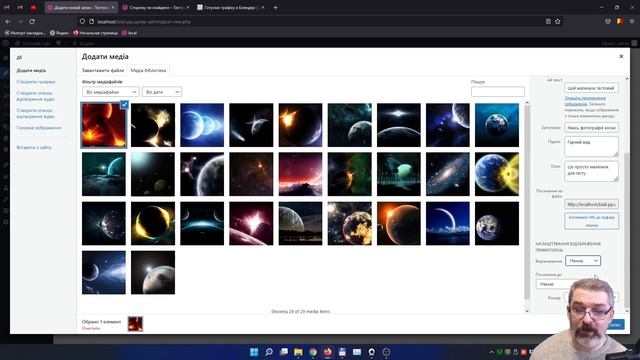
Task: Switch to the upload files tab
Action: [x=102, y=70]
